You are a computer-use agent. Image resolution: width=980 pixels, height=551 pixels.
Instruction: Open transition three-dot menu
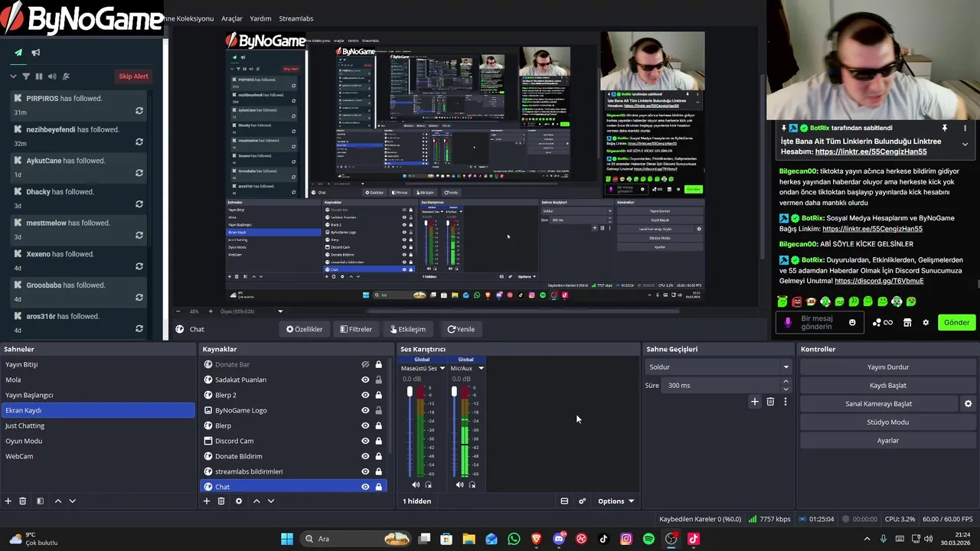(785, 402)
